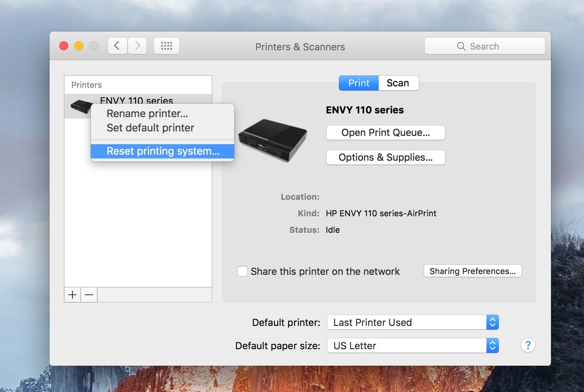Close the Printers & Scanners window
The width and height of the screenshot is (584, 392).
pos(64,46)
